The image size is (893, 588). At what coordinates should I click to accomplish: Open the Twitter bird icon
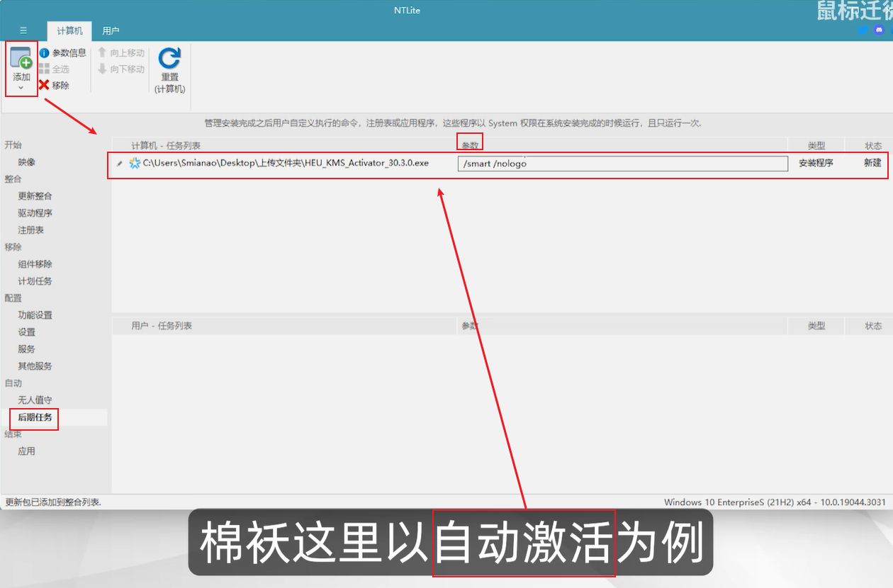[x=863, y=30]
